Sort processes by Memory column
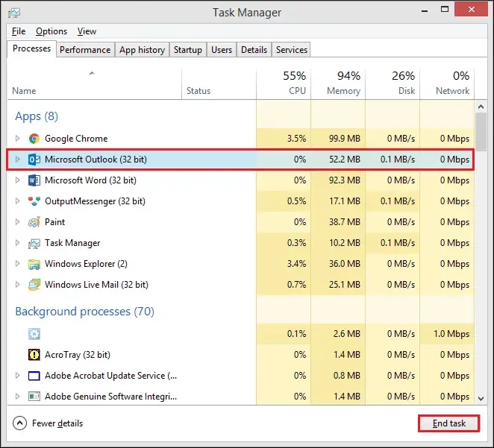Image resolution: width=494 pixels, height=448 pixels. click(x=338, y=84)
